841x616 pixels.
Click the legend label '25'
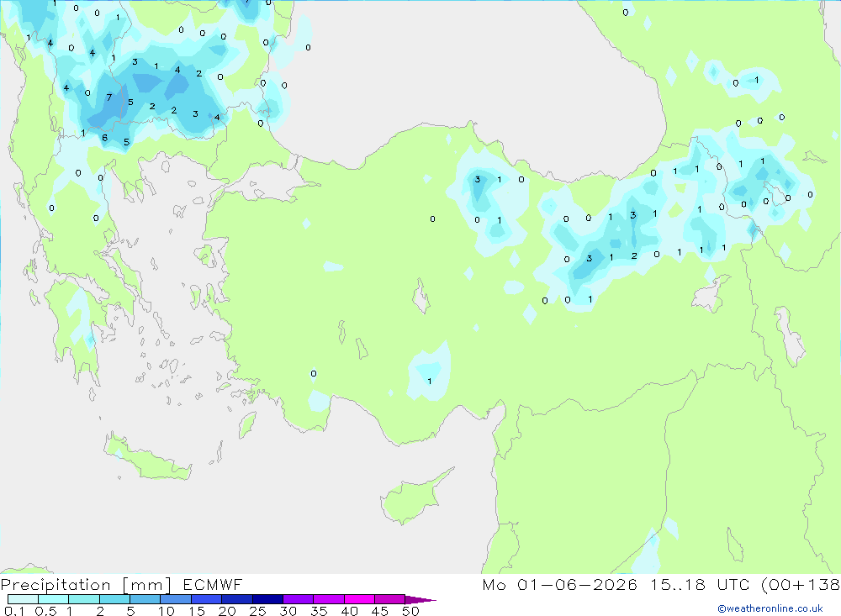coord(257,611)
